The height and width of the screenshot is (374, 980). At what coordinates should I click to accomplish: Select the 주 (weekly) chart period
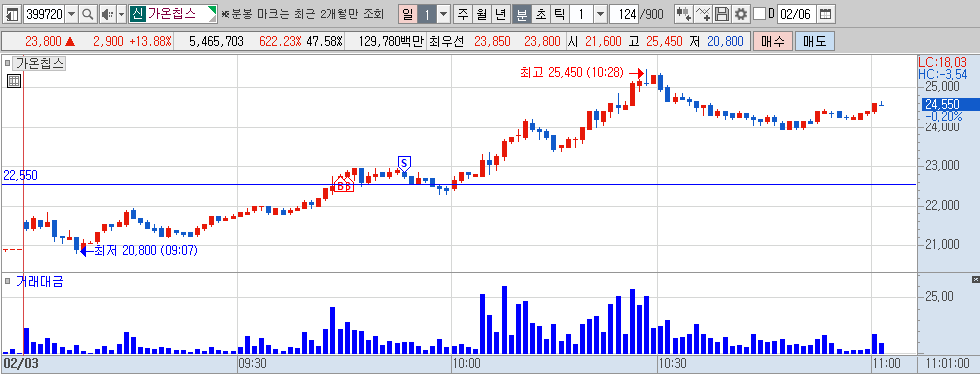[x=462, y=13]
